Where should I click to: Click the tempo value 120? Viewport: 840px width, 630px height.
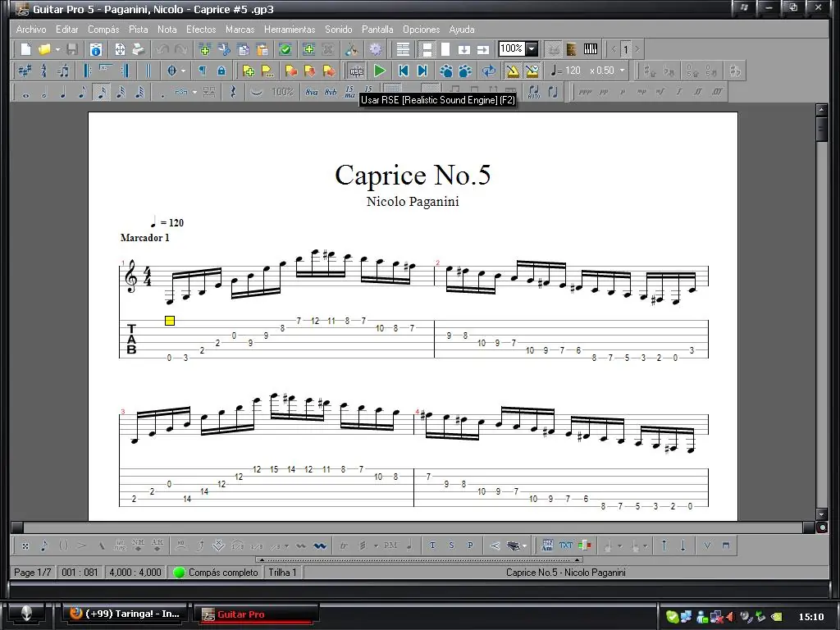[572, 71]
